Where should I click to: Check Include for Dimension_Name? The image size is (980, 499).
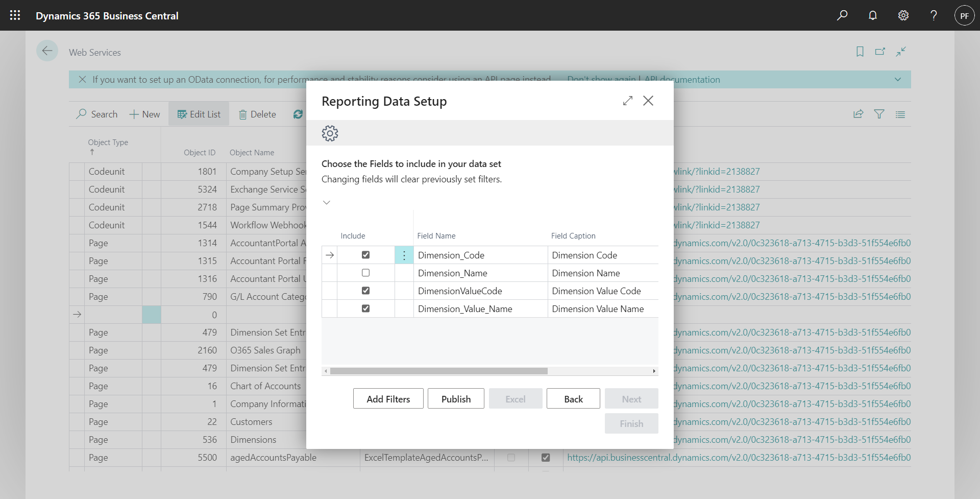point(365,273)
